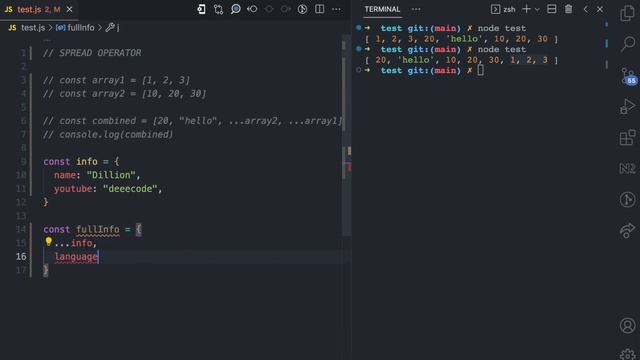Screen dimensions: 640x360
Task: Click the 'const combined' comment line
Action: (192, 121)
